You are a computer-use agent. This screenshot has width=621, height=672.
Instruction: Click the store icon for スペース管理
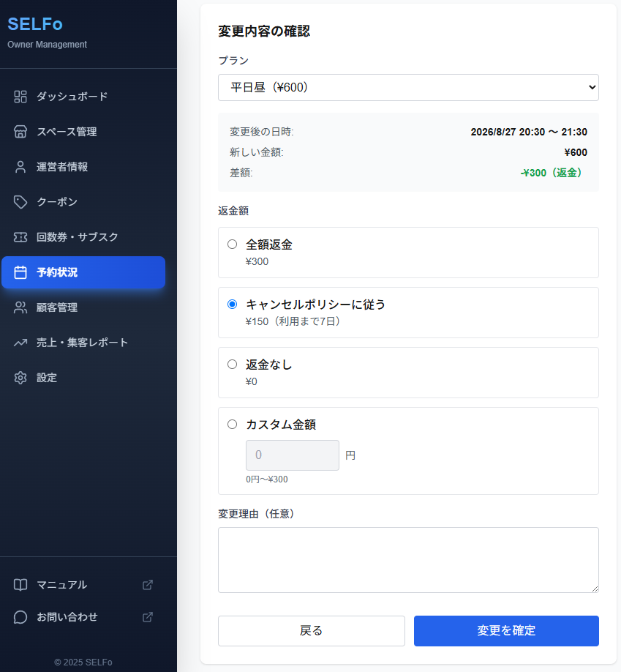20,132
